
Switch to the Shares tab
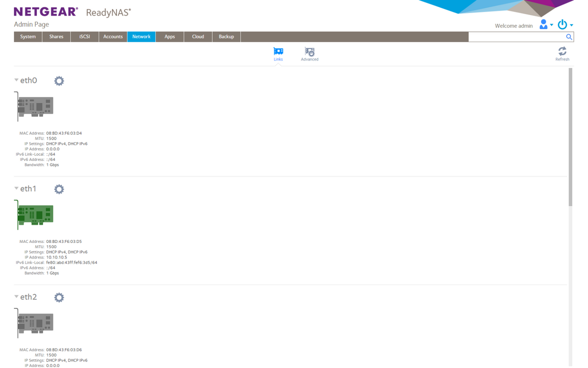tap(56, 37)
